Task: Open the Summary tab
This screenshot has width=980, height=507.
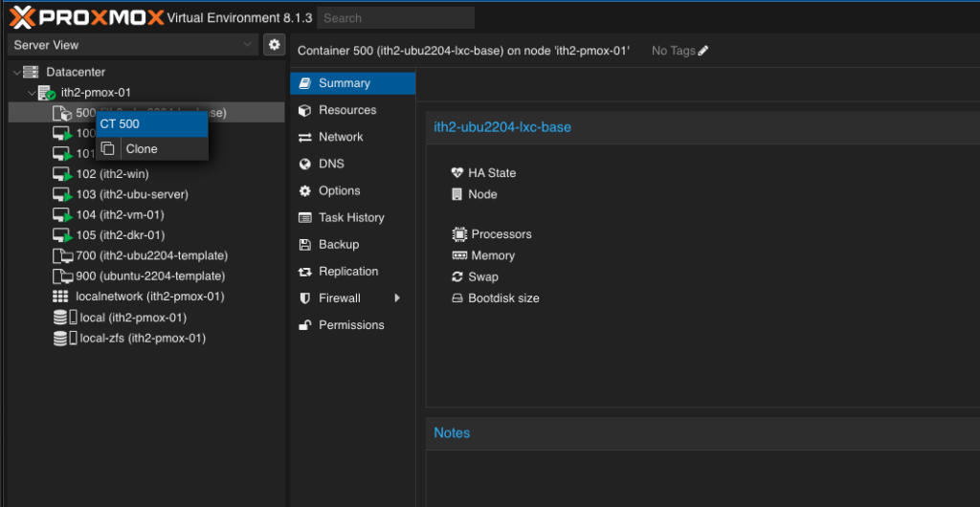Action: pyautogui.click(x=353, y=83)
